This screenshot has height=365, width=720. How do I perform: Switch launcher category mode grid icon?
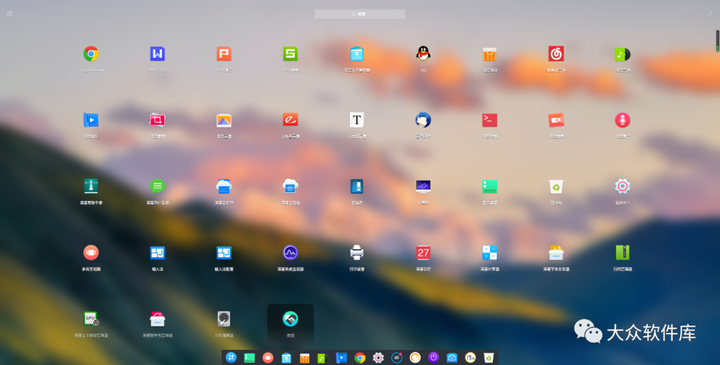click(x=10, y=13)
